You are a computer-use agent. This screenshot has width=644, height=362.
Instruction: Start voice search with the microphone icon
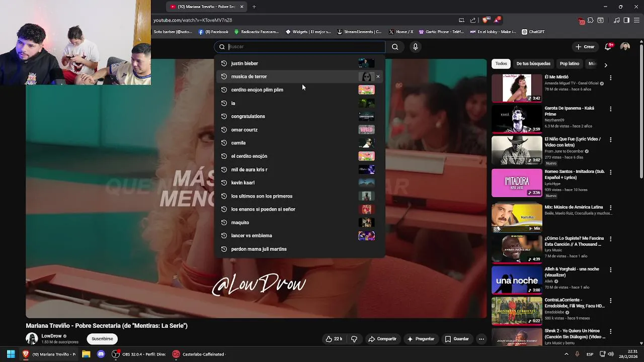pos(415,47)
